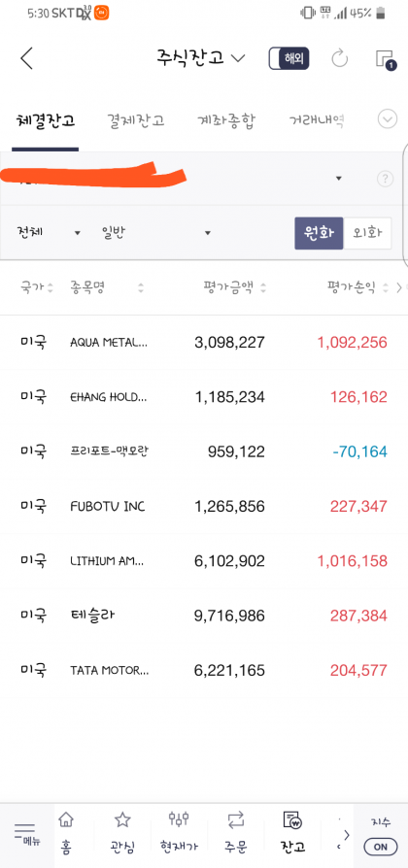Select 외화 currency option
Screen dimensions: 408x868
[367, 233]
